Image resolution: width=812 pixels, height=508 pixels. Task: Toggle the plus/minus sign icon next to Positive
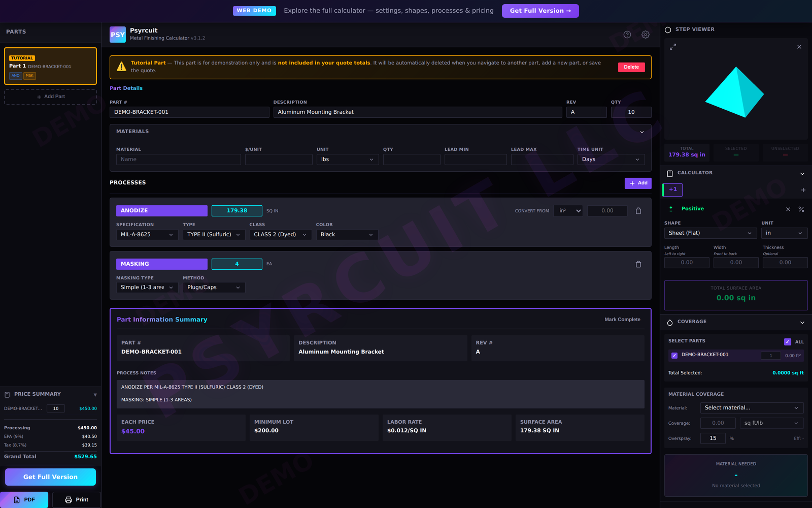(671, 209)
